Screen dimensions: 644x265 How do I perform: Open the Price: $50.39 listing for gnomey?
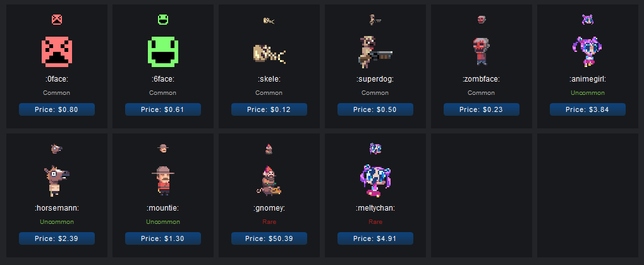click(x=269, y=238)
